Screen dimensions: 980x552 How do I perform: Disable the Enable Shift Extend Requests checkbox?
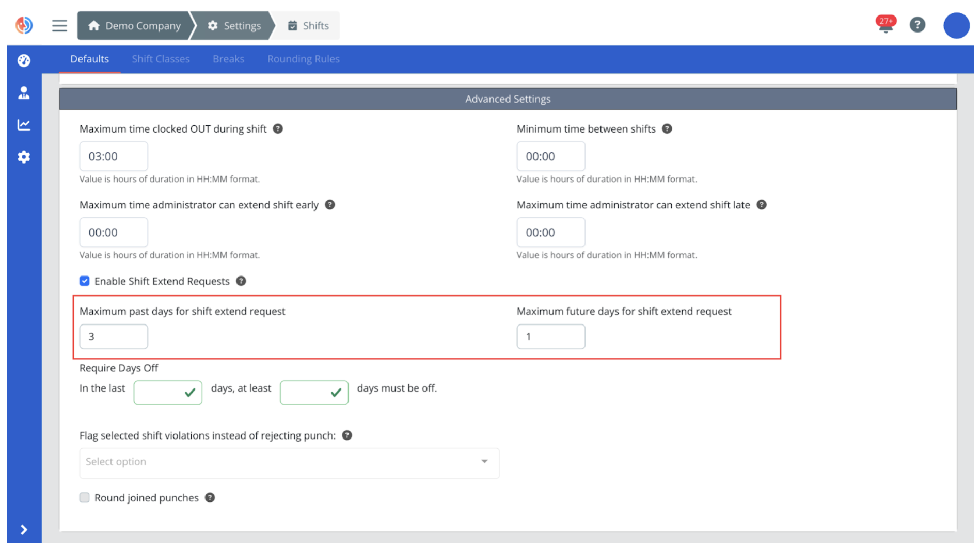pyautogui.click(x=84, y=281)
